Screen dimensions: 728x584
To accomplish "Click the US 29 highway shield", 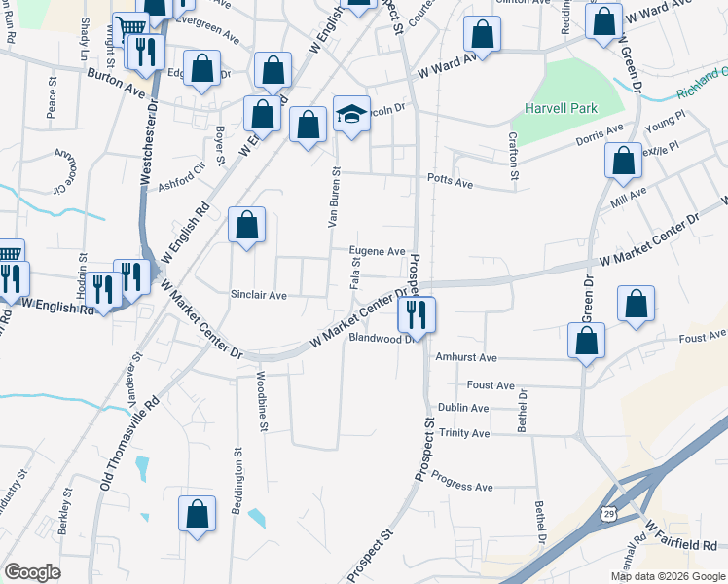I will click(609, 514).
